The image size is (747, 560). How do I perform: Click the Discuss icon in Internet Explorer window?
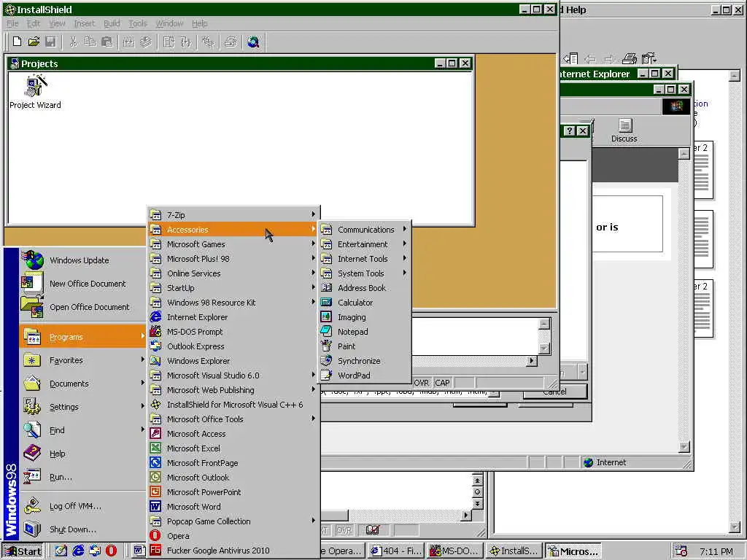tap(624, 131)
